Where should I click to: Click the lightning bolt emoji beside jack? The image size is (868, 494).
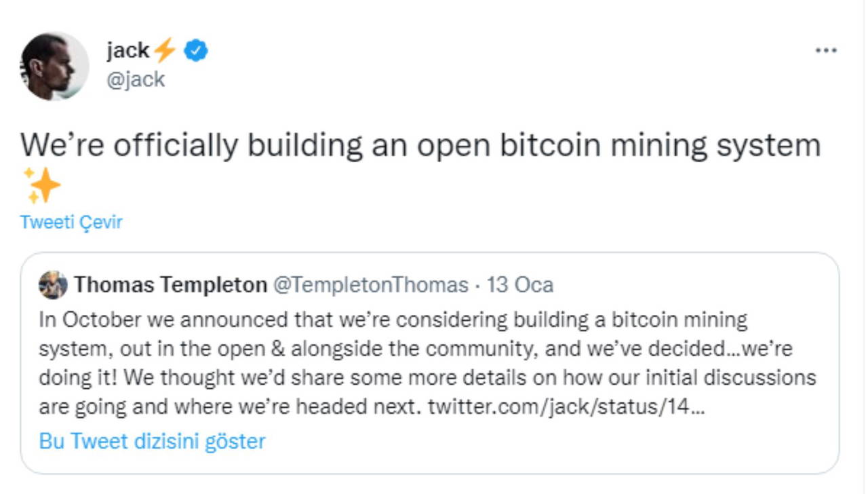click(164, 50)
